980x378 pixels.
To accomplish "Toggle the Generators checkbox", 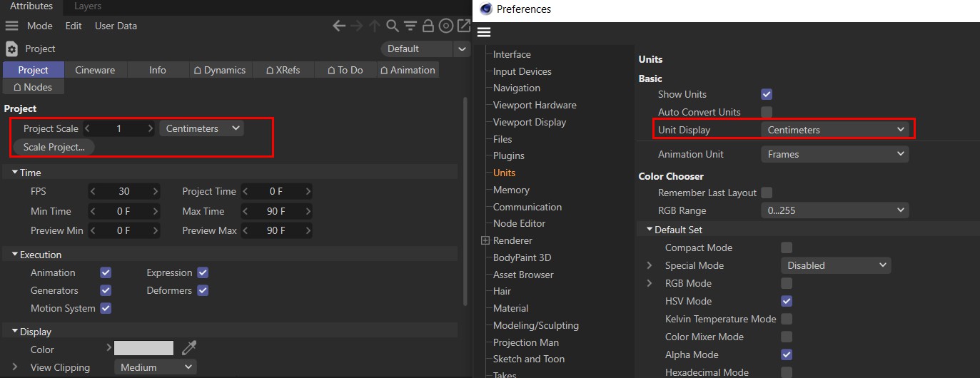I will click(x=106, y=290).
